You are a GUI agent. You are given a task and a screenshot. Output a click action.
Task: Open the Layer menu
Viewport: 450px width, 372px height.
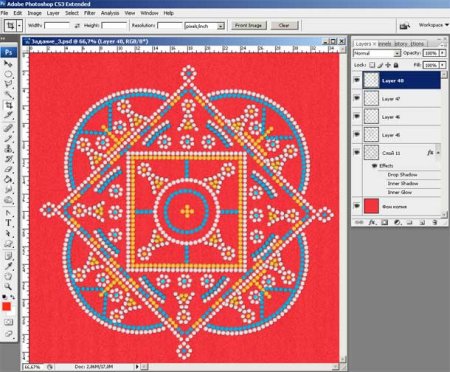(53, 13)
